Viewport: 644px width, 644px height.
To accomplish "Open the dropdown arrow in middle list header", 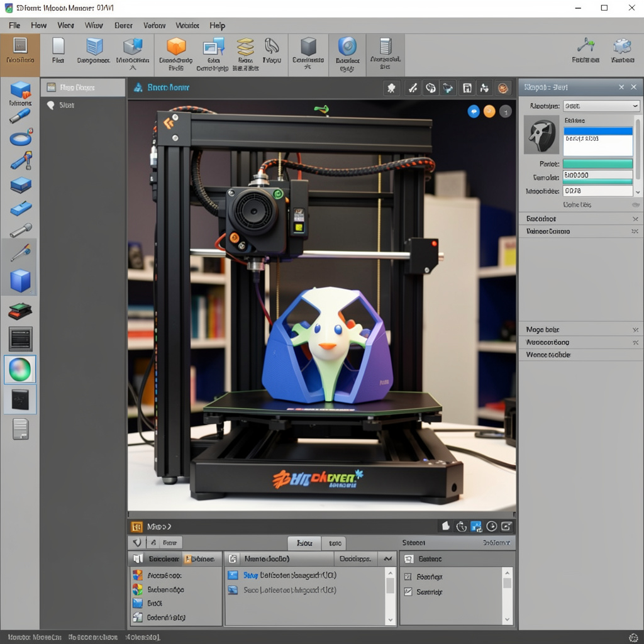I will pyautogui.click(x=387, y=558).
